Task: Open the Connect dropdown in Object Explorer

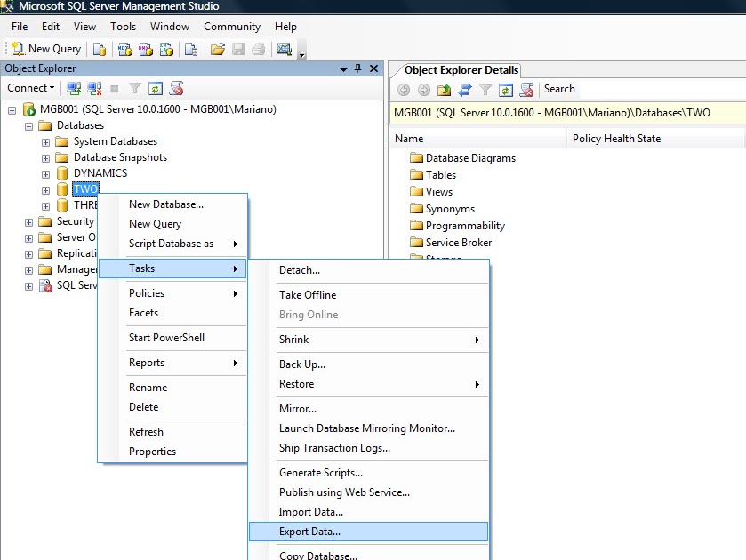Action: 31,88
